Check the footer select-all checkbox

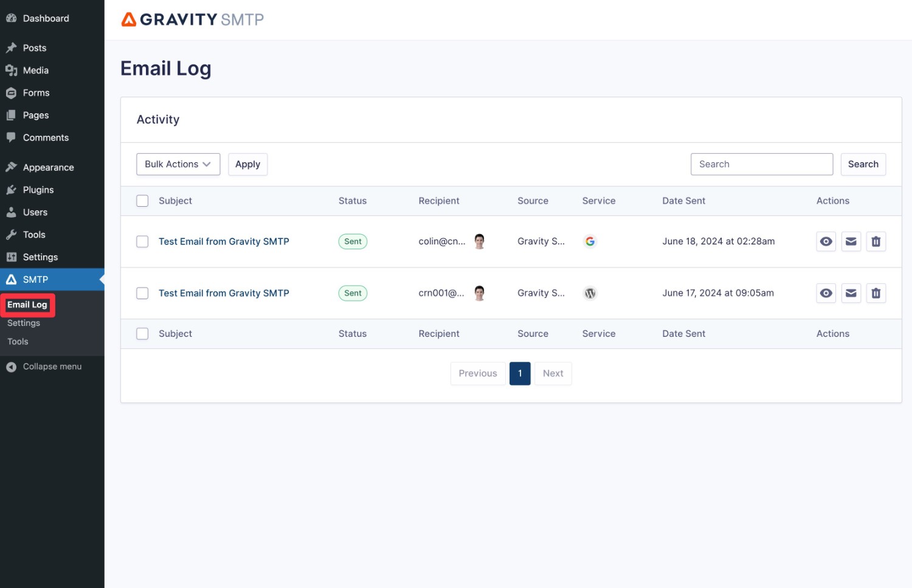(x=142, y=334)
